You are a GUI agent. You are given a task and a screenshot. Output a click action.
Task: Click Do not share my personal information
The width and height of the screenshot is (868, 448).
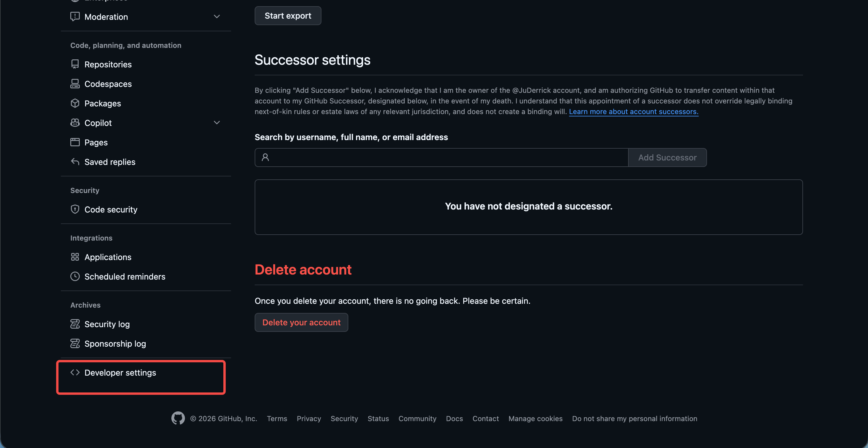tap(635, 418)
